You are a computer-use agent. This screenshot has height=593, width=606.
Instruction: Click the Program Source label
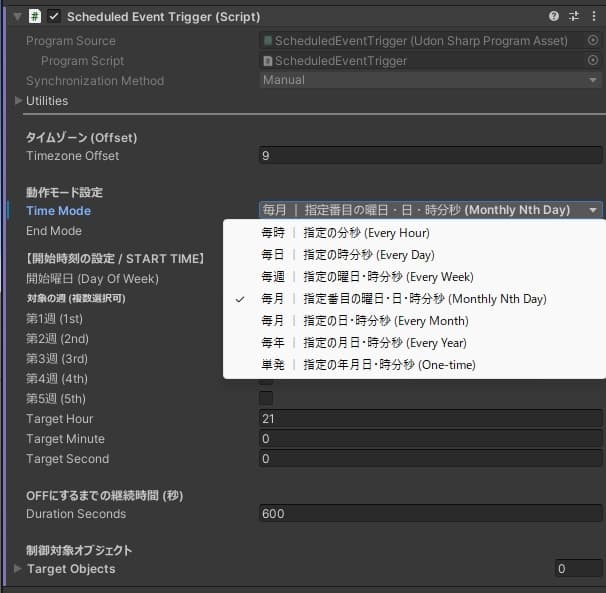pyautogui.click(x=71, y=41)
